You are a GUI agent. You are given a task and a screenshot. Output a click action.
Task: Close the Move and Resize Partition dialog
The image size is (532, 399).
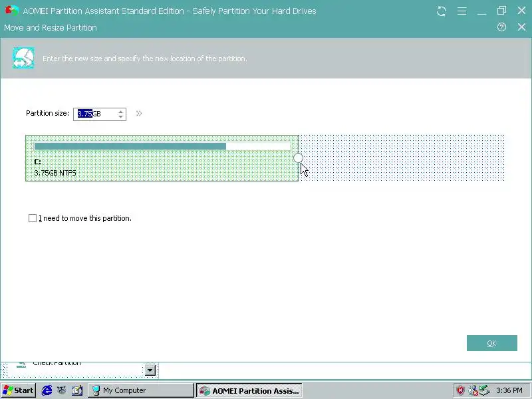(521, 27)
